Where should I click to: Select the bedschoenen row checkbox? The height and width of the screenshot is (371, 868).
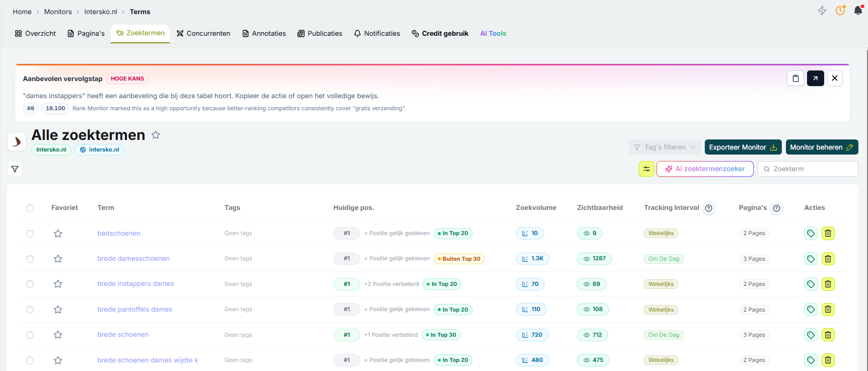[x=30, y=234]
